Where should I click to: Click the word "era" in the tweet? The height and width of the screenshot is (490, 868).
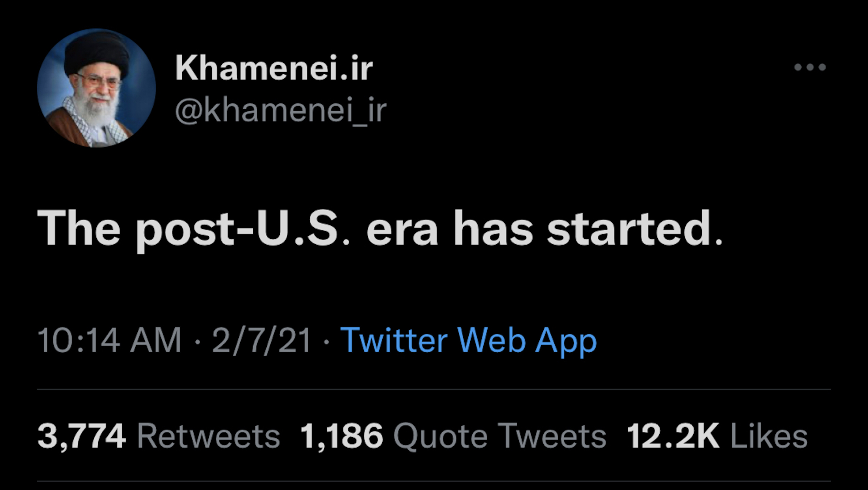(x=402, y=230)
